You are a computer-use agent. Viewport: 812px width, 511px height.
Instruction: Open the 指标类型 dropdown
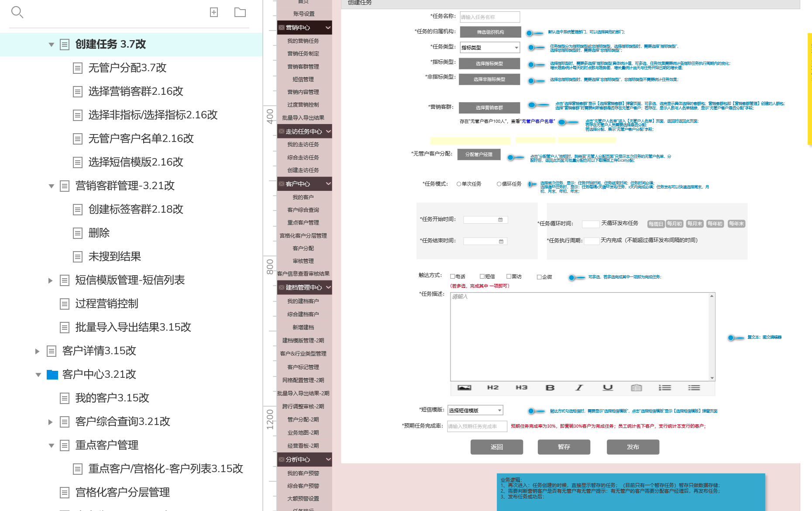(x=490, y=47)
